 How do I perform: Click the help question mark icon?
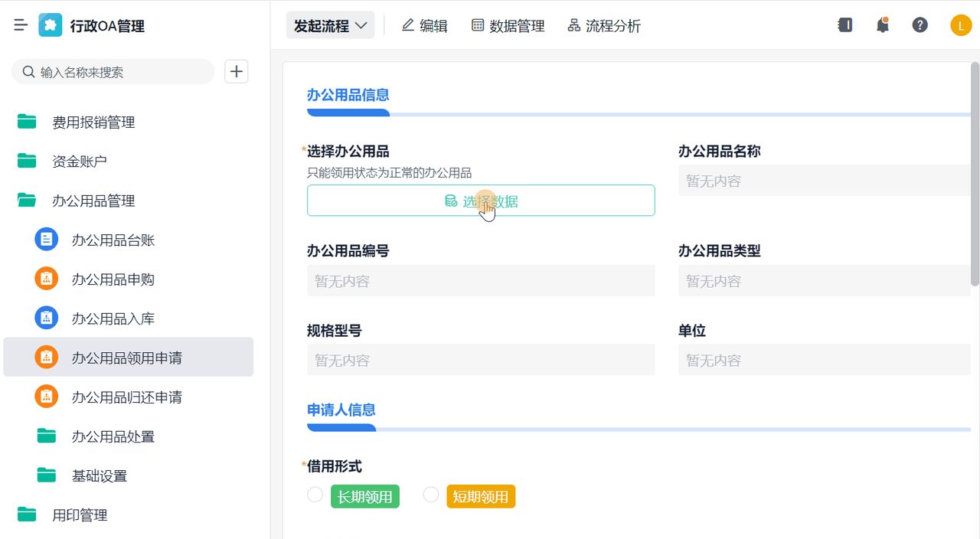(x=920, y=24)
